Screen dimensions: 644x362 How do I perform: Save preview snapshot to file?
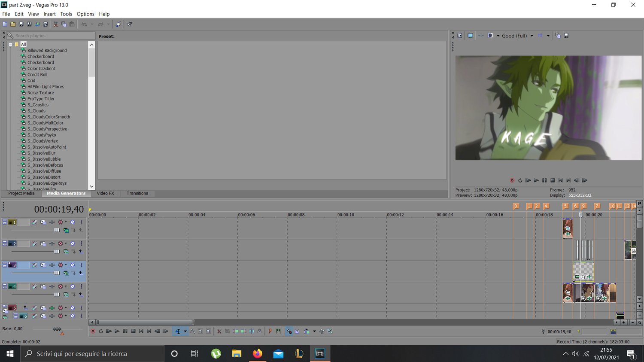pyautogui.click(x=566, y=36)
